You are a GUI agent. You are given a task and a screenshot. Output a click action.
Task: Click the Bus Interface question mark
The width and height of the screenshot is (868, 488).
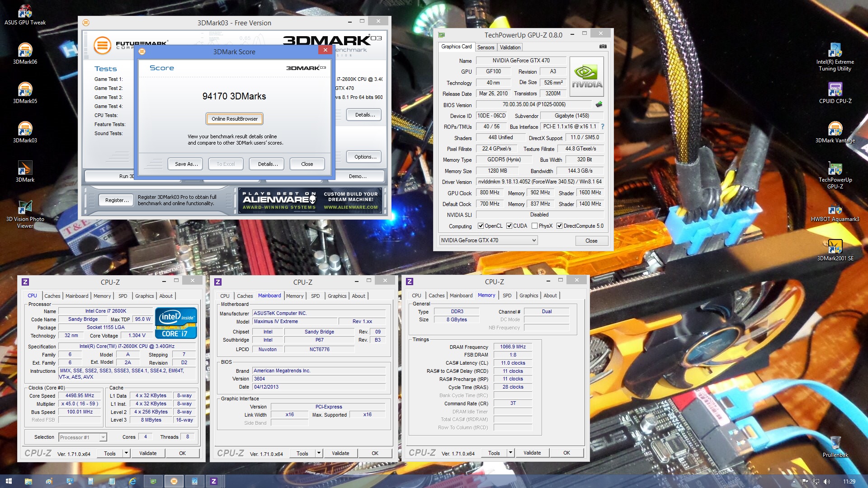tap(603, 127)
